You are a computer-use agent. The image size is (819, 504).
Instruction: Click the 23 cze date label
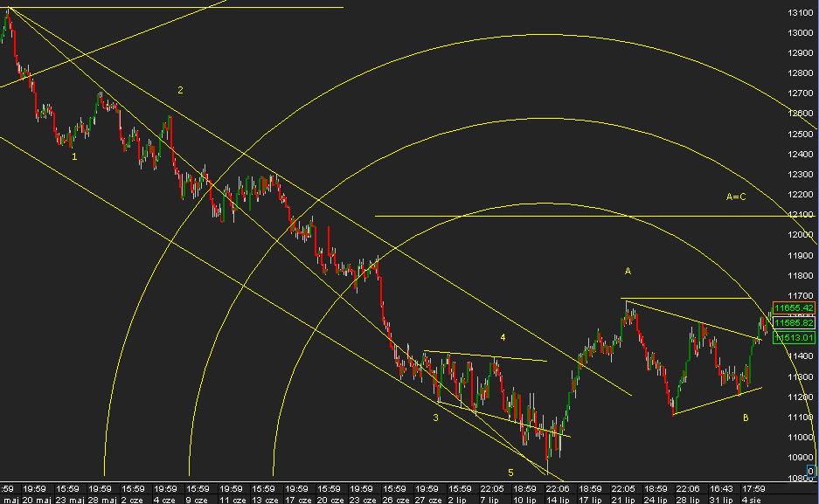coord(363,500)
